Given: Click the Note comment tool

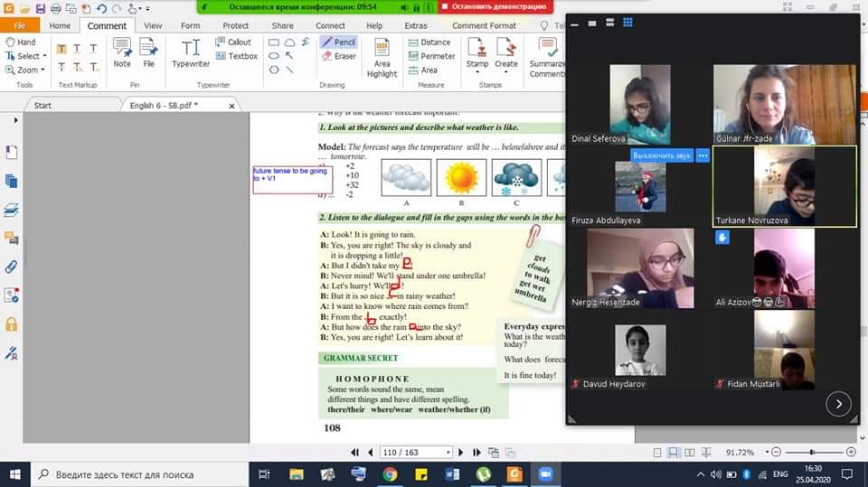Looking at the screenshot, I should click(122, 53).
